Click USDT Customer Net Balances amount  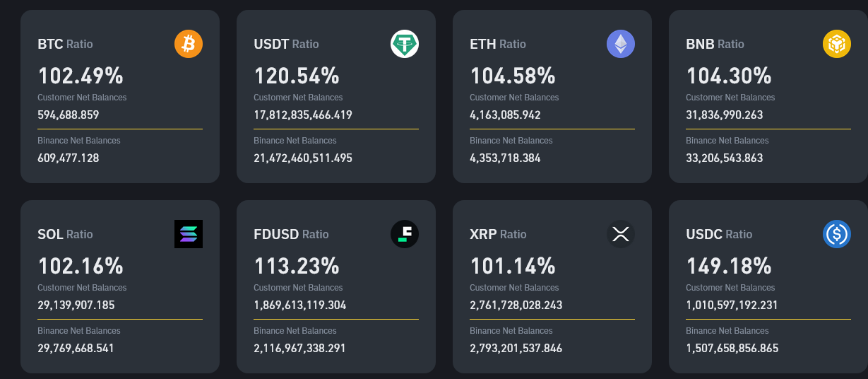coord(303,115)
